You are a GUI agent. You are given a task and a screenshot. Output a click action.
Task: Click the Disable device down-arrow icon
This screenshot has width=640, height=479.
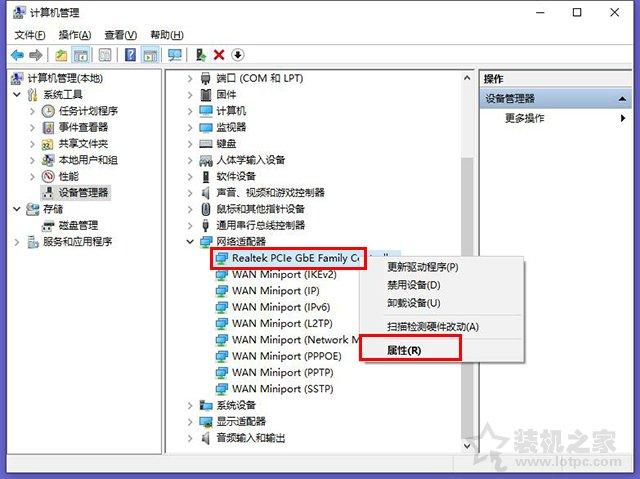238,55
